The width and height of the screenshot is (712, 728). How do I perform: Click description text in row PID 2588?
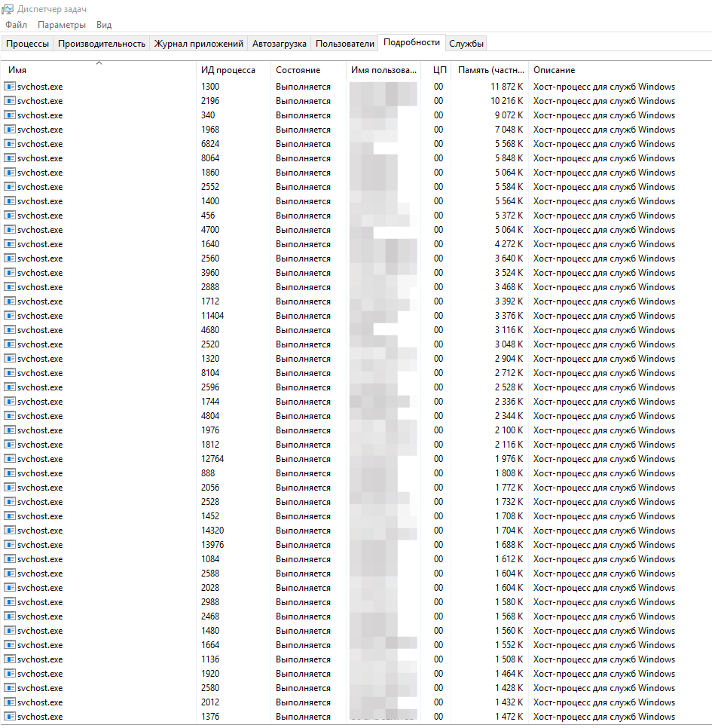(604, 574)
